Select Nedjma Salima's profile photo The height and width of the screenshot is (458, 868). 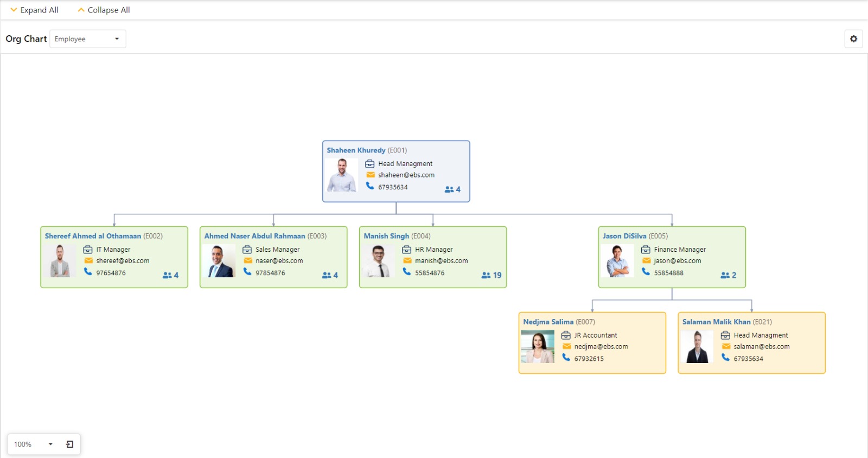[538, 347]
